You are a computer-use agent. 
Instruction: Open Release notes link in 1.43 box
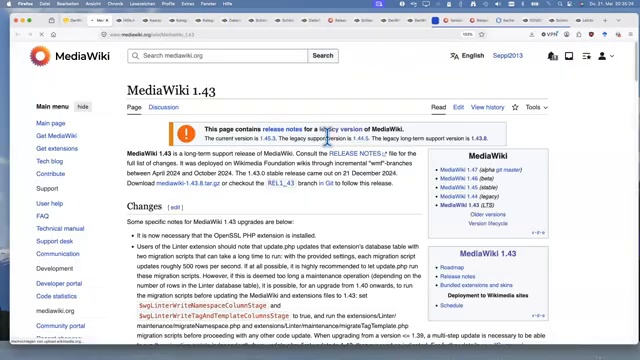[x=458, y=276]
